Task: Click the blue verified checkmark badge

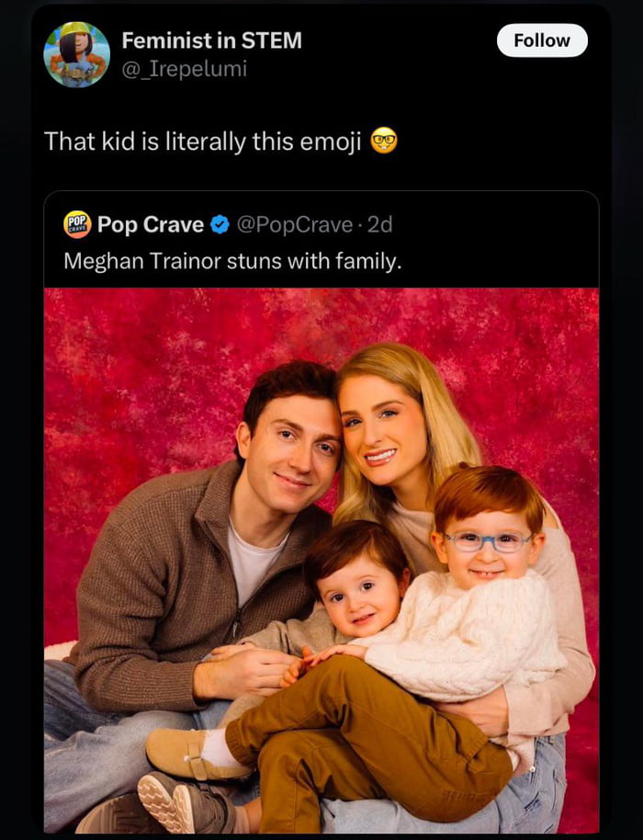Action: click(x=220, y=224)
